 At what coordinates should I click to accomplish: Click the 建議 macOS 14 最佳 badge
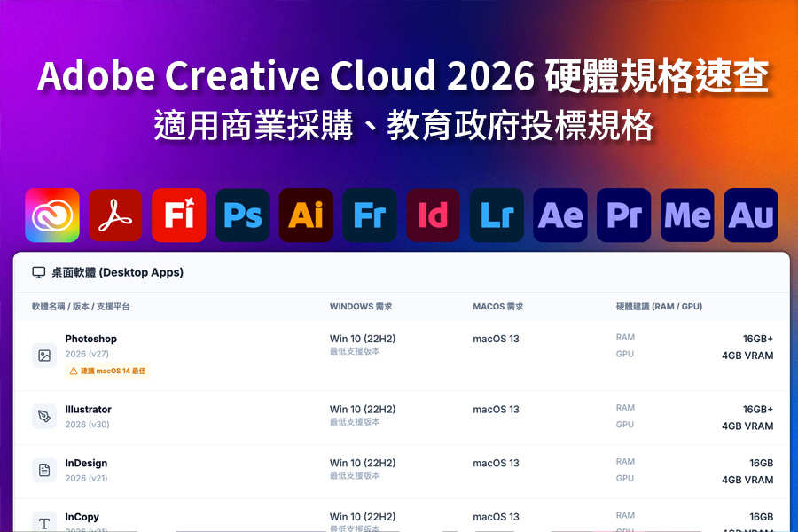pyautogui.click(x=107, y=372)
